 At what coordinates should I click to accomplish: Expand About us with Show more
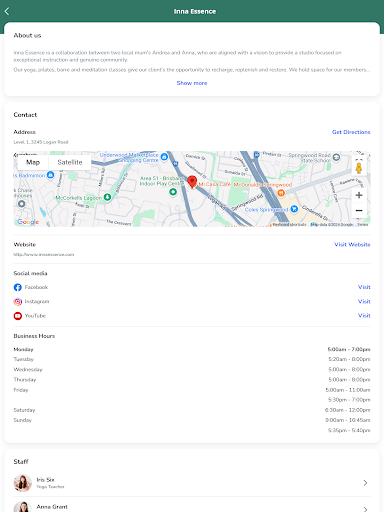coord(192,83)
